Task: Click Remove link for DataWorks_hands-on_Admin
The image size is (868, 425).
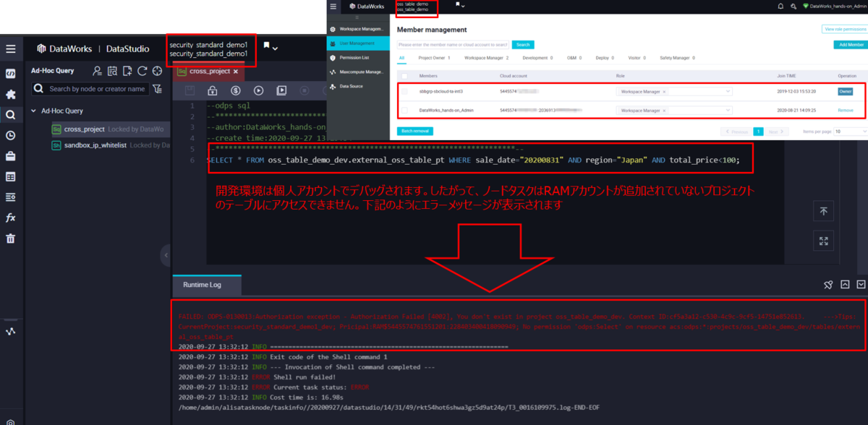Action: 845,111
